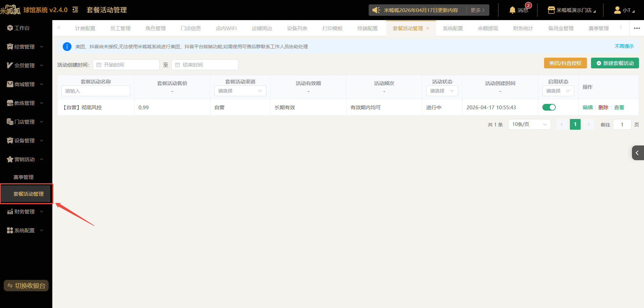Viewport: 644px width, 308px height.
Task: Open the three-dots tab options menu
Action: click(637, 28)
